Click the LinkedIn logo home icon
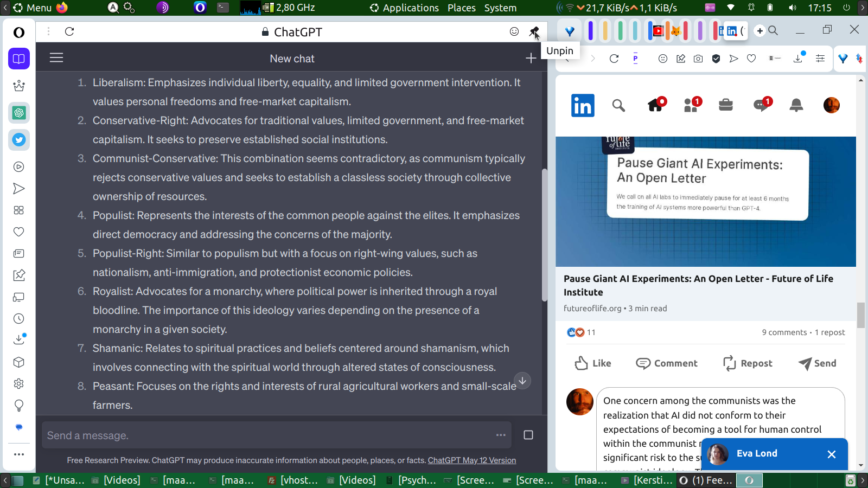Screen dimensions: 868x488 coord(583,105)
